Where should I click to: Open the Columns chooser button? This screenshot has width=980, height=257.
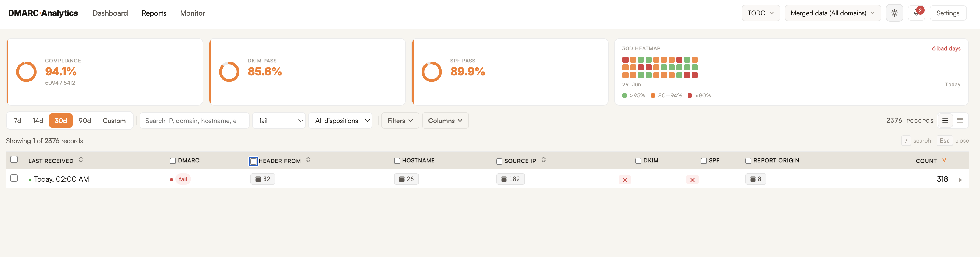click(x=445, y=121)
